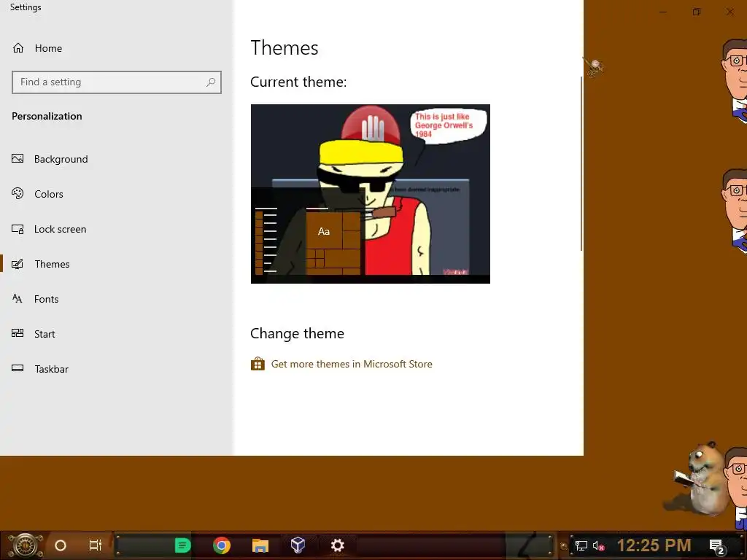Click the network tray icon
Screen dimensions: 747x560
[581, 545]
